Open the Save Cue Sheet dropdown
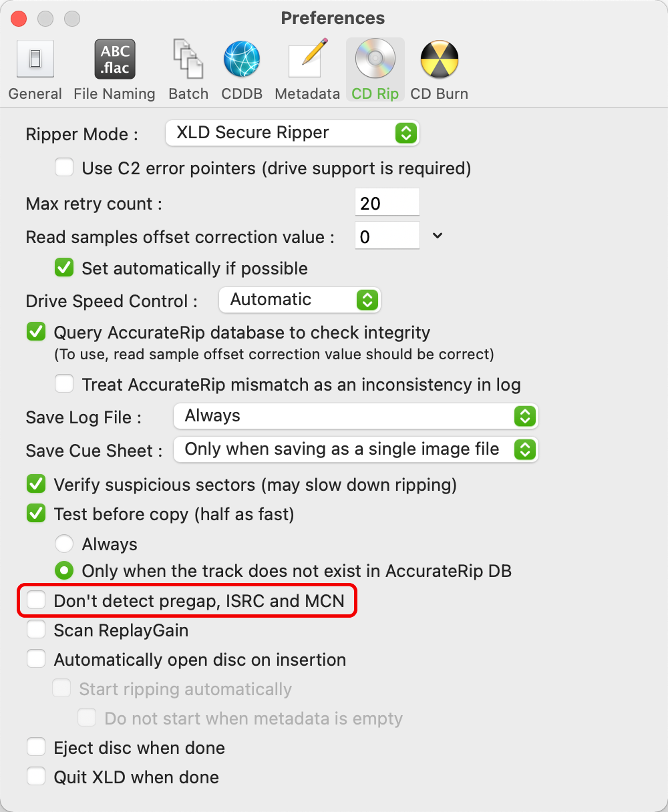668x812 pixels. (x=356, y=449)
